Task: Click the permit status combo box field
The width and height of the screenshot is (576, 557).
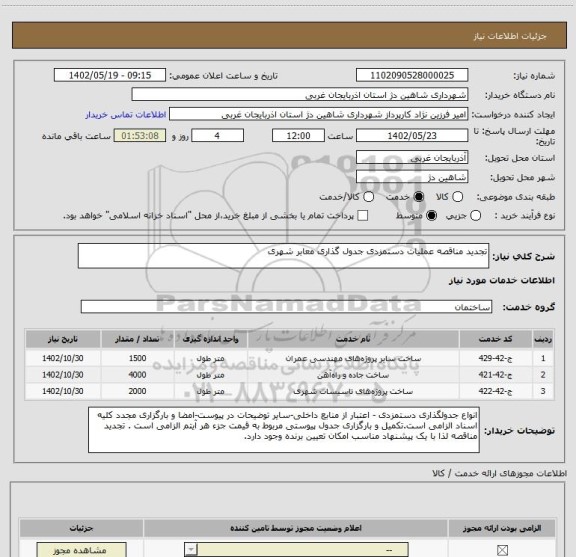Action: (x=296, y=550)
